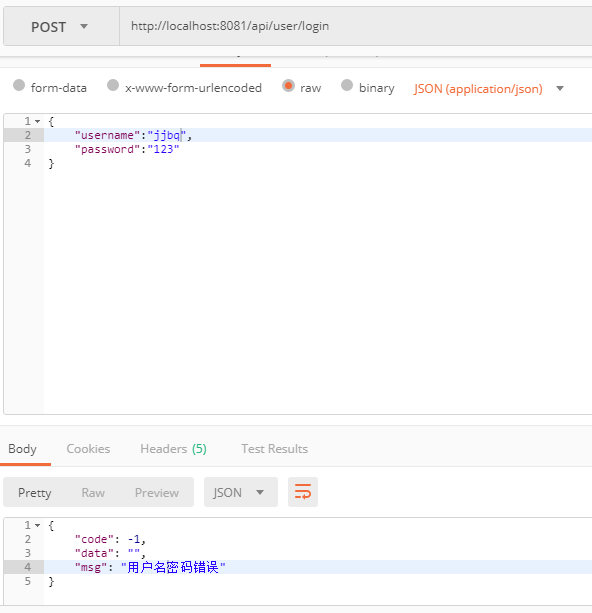Open the JSON (application/json) content type dropdown
The height and width of the screenshot is (613, 592).
tap(489, 89)
